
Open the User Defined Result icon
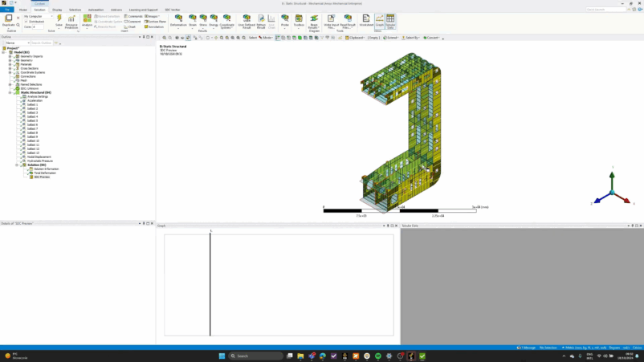[246, 19]
